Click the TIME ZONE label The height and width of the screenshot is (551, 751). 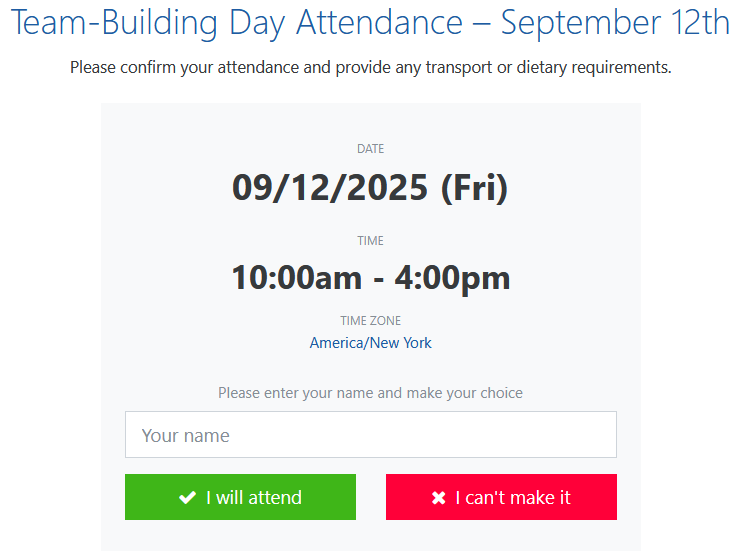pyautogui.click(x=371, y=321)
